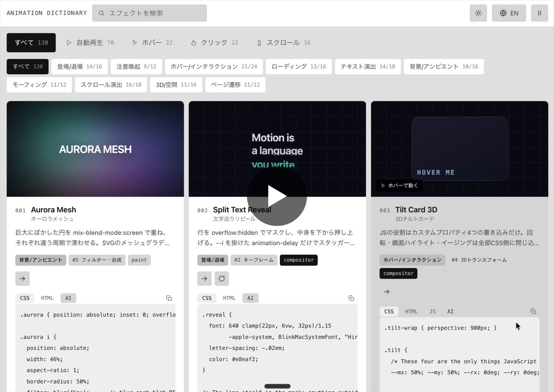Click Split Text Reveal compositor tag
554x392 pixels.
click(x=299, y=260)
